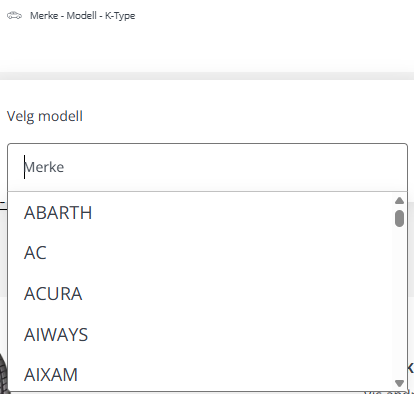Focus the Merke search input field
Screen dimensions: 414x394
pyautogui.click(x=207, y=167)
